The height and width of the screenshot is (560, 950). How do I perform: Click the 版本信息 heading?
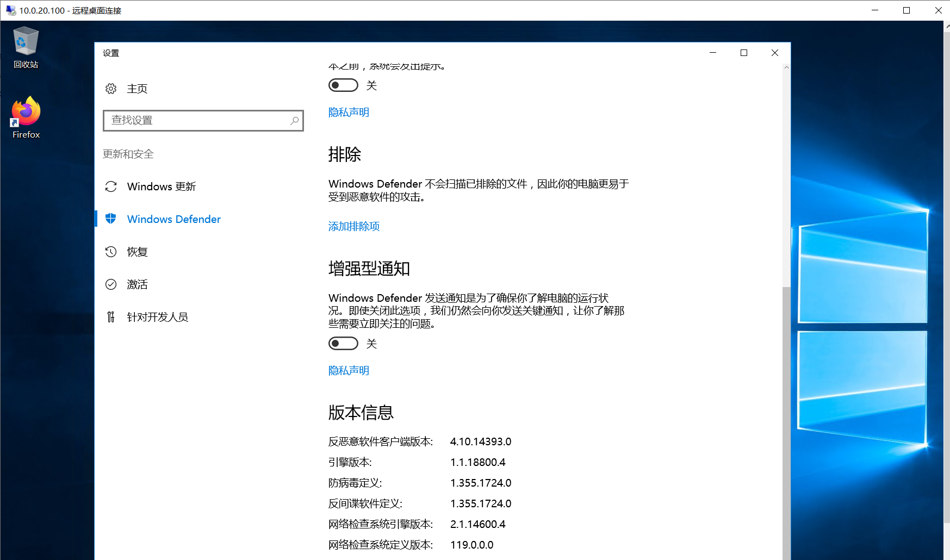(361, 413)
